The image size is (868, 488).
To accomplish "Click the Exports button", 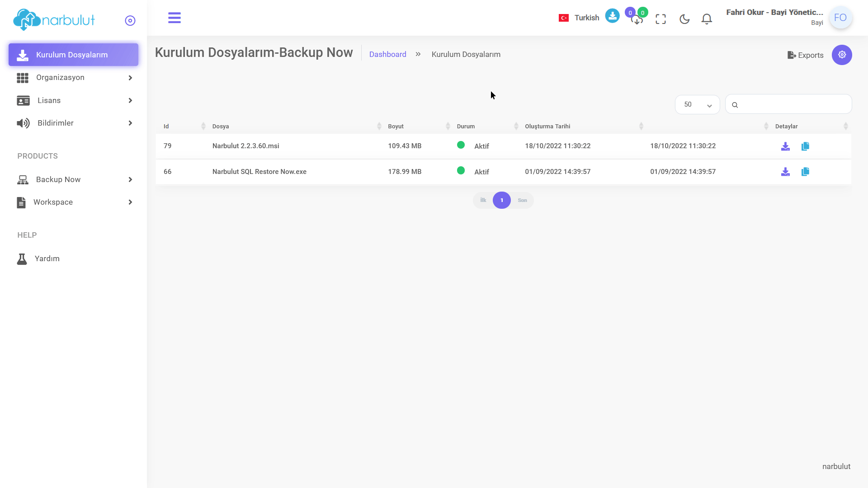I will click(x=805, y=55).
